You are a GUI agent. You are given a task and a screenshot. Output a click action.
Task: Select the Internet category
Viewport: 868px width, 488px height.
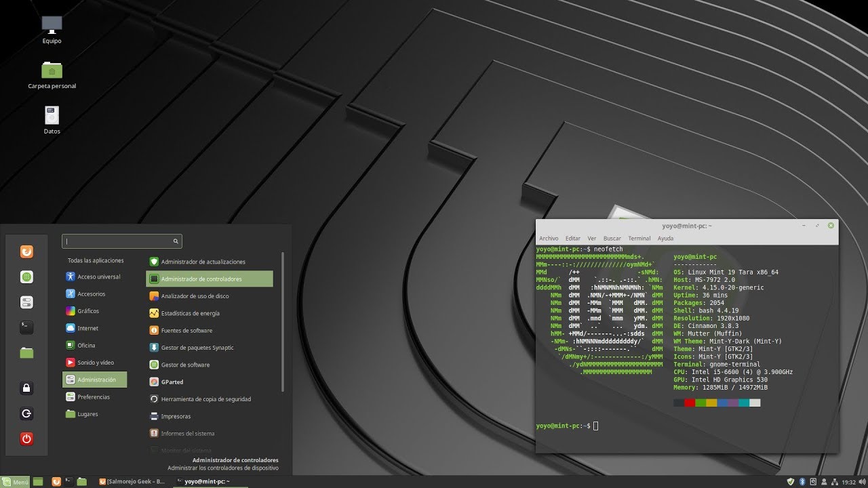click(94, 328)
